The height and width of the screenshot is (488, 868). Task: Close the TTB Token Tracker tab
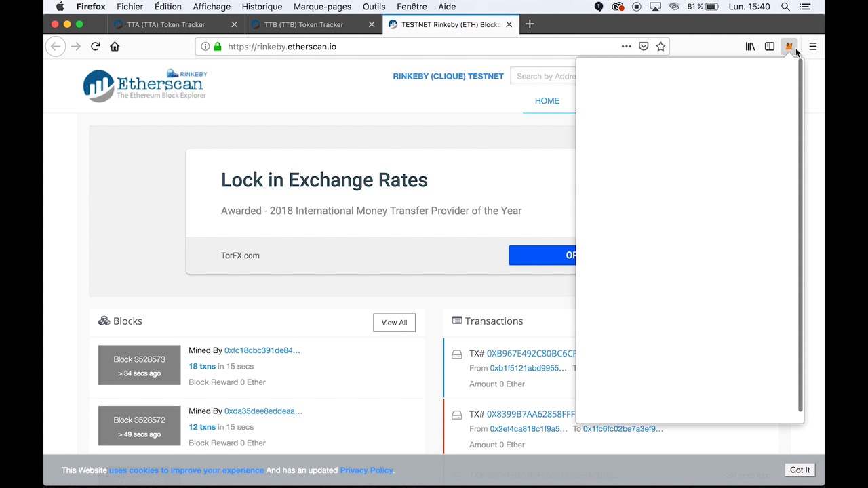click(371, 24)
